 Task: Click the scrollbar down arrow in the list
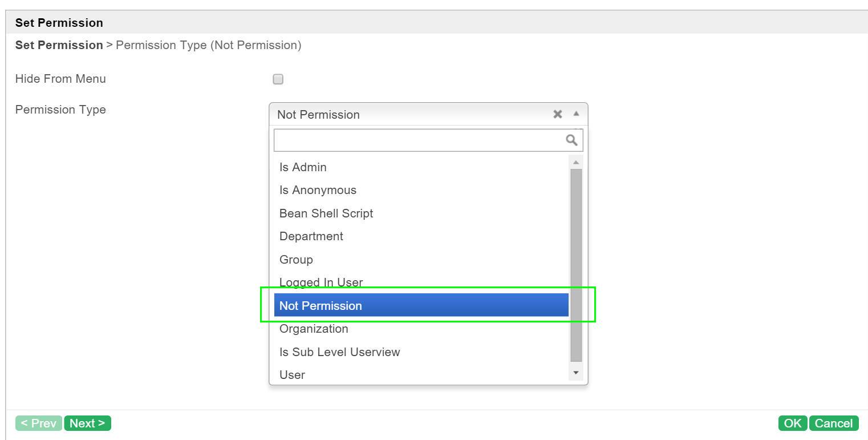point(576,373)
